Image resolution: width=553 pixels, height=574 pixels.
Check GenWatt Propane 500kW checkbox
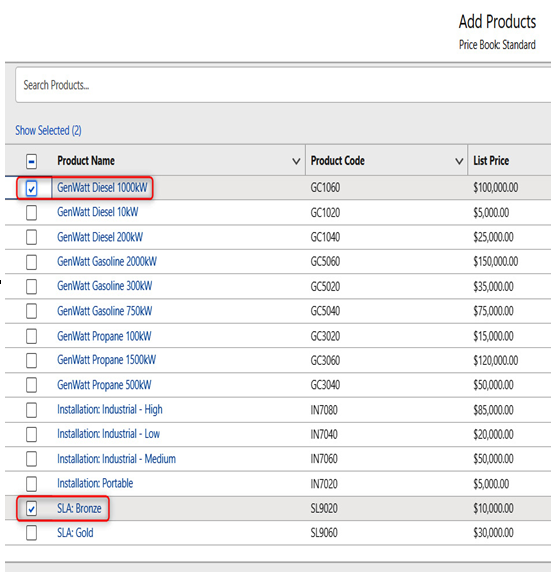point(31,385)
